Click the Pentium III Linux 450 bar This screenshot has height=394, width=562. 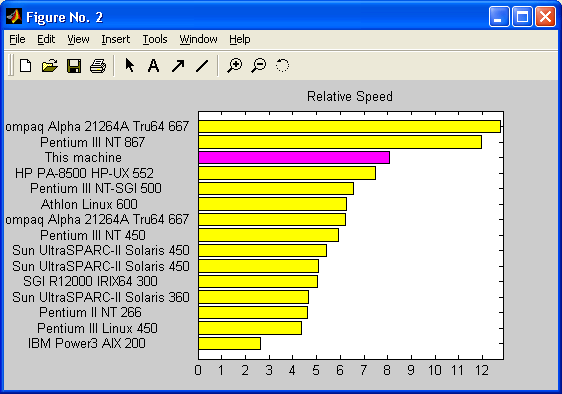point(250,328)
